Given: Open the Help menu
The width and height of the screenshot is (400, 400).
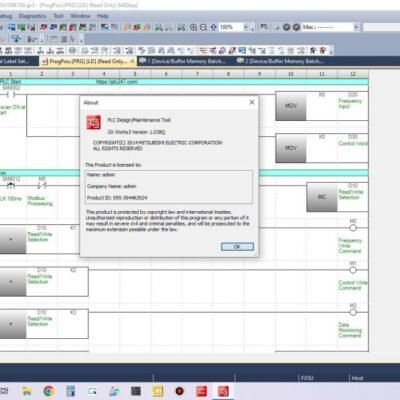Looking at the screenshot, I should pyautogui.click(x=103, y=16).
